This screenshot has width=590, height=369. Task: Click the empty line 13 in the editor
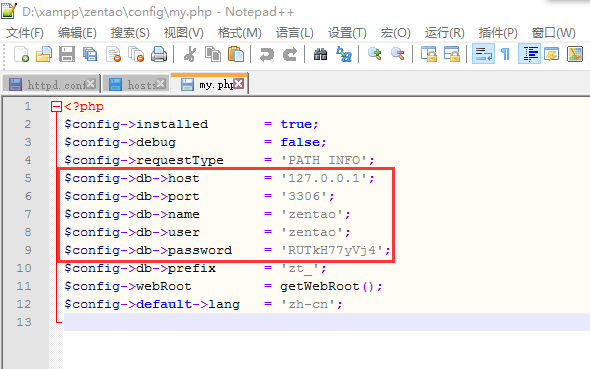pos(327,322)
